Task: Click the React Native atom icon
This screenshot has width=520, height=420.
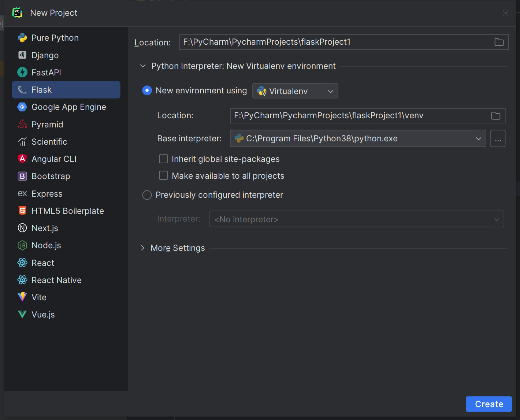Action: pyautogui.click(x=22, y=280)
